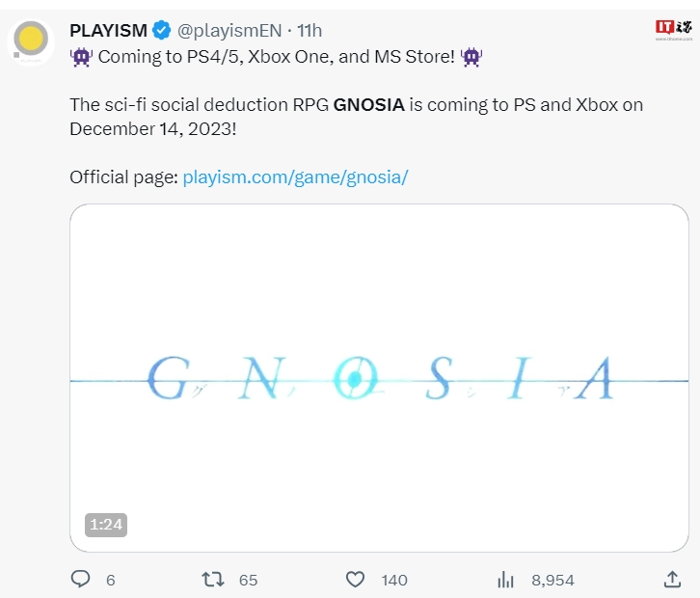Open view analytics bar chart icon

point(506,580)
